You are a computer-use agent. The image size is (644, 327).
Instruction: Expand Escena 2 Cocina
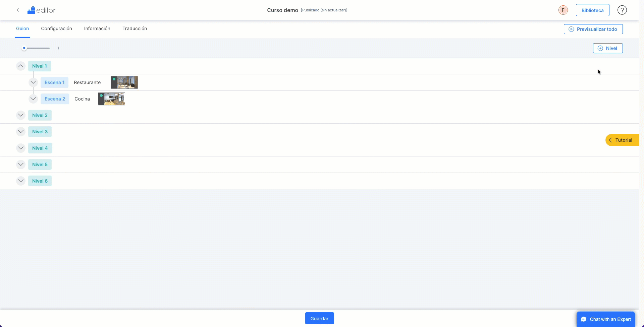pyautogui.click(x=33, y=99)
